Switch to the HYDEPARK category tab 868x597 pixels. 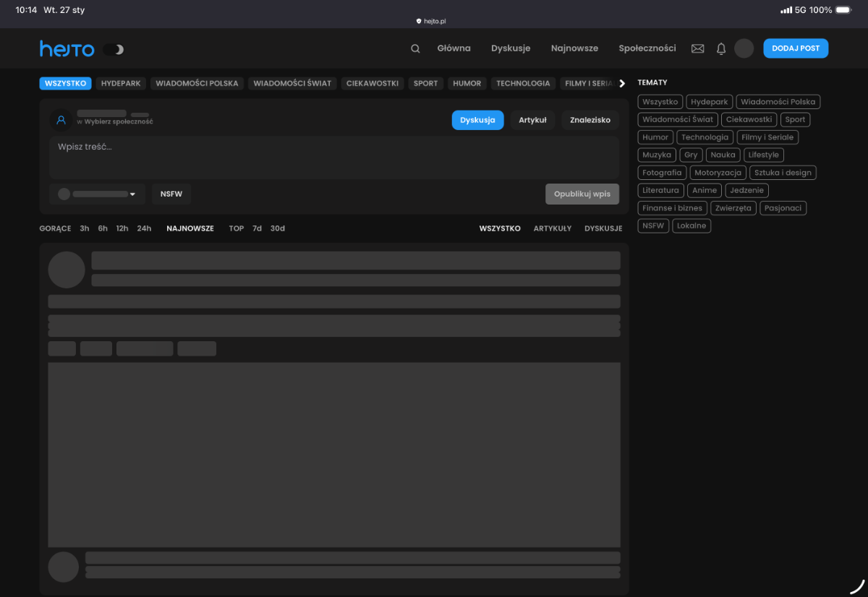coord(121,83)
